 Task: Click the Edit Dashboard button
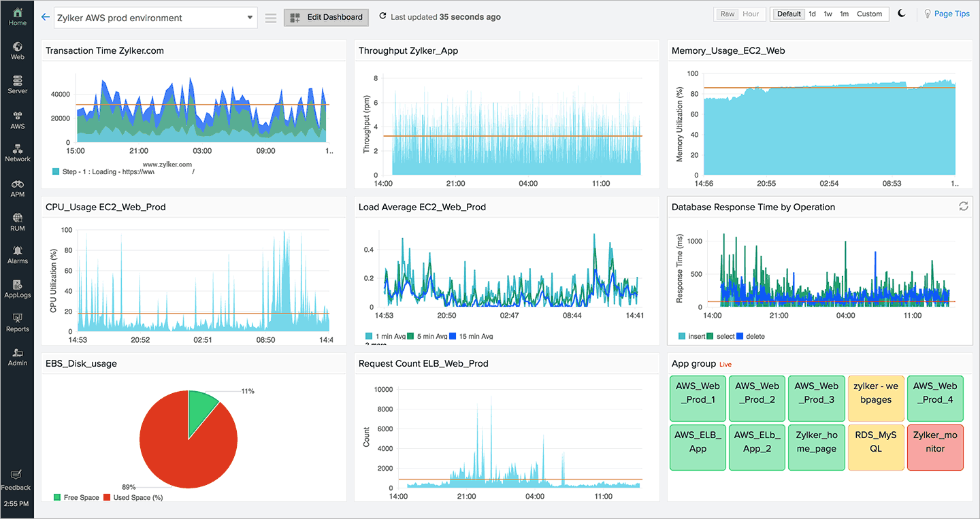tap(326, 17)
